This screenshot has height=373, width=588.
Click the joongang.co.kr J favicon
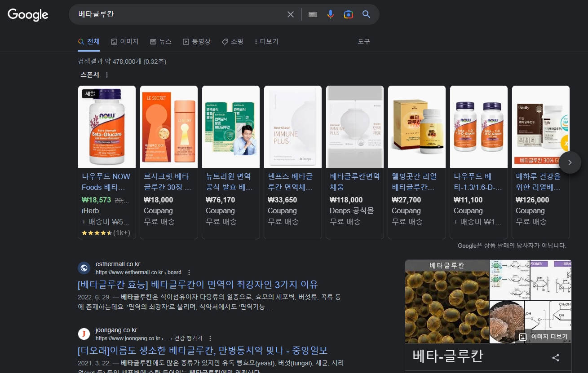coord(84,334)
